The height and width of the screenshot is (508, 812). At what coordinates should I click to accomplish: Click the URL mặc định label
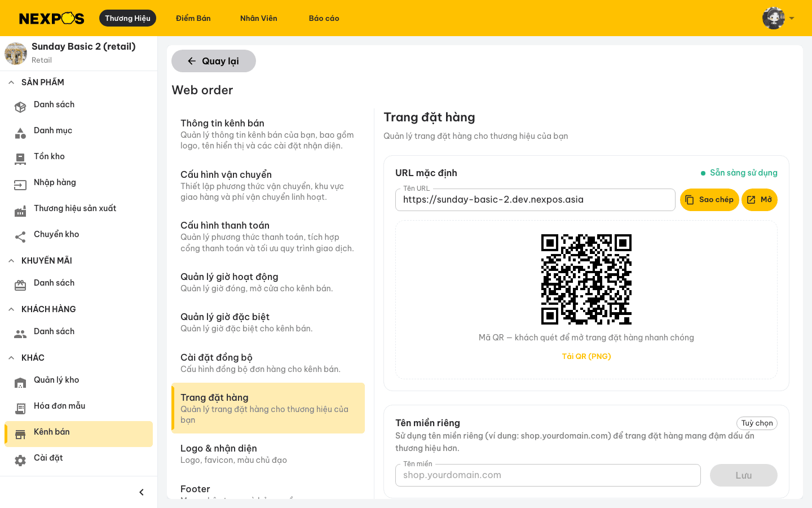point(426,173)
